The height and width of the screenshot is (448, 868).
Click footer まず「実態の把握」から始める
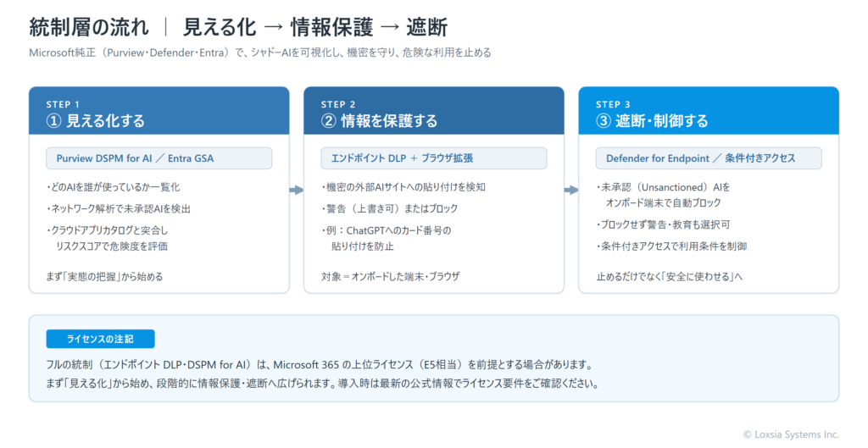tap(104, 277)
